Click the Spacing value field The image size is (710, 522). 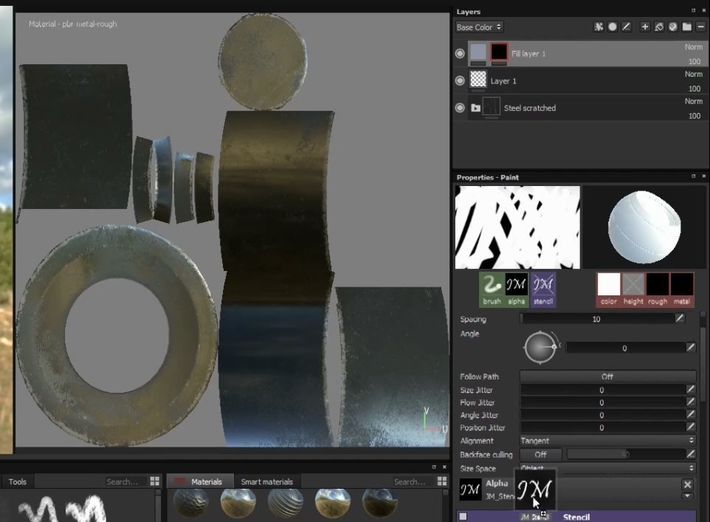[597, 319]
